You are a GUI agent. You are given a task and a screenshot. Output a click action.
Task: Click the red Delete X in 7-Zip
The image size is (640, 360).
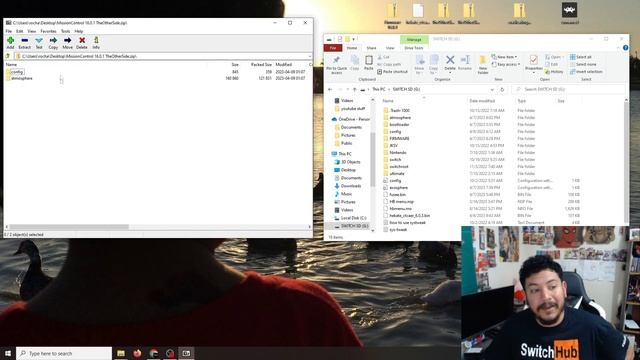82,40
